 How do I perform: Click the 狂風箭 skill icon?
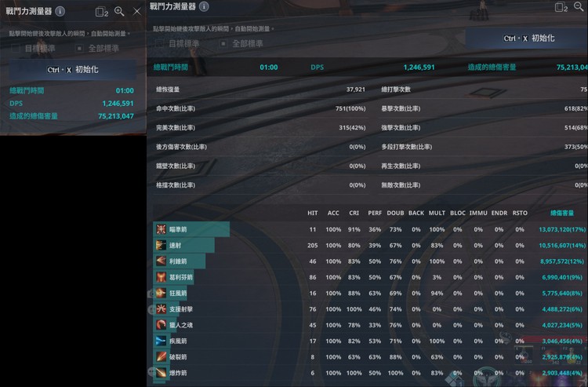[162, 293]
